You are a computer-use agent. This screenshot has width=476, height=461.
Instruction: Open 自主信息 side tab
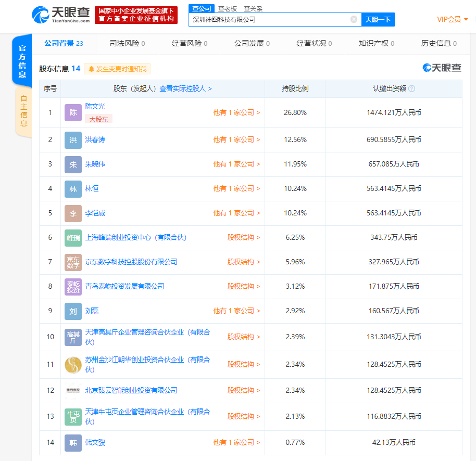23,111
